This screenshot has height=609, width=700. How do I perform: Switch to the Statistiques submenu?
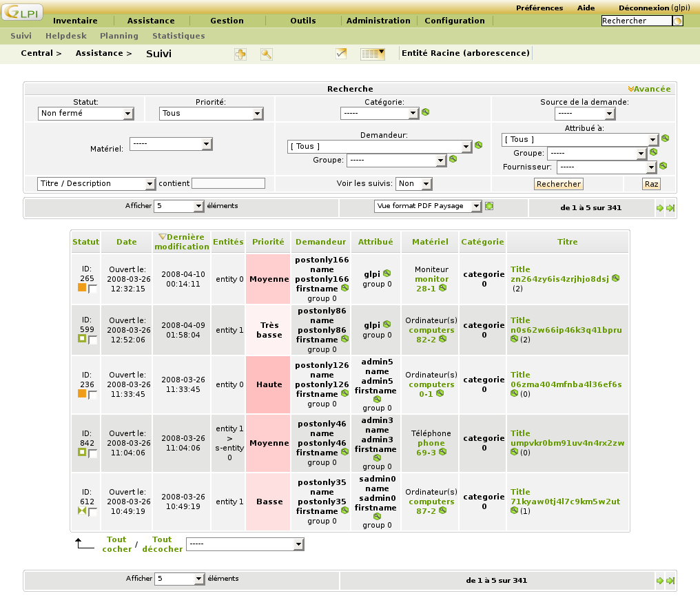pyautogui.click(x=178, y=36)
